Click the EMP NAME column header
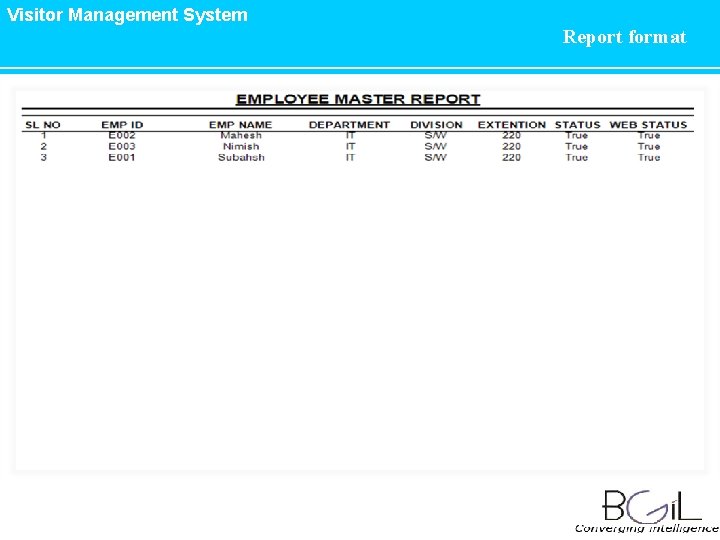Image resolution: width=720 pixels, height=540 pixels. pos(241,125)
